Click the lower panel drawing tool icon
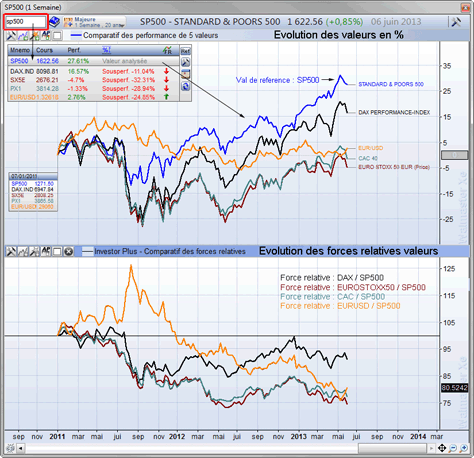 (35, 252)
